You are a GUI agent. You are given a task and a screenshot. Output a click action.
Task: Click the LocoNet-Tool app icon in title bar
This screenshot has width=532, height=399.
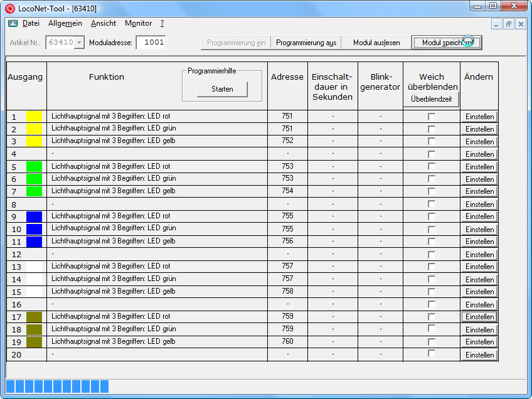coord(10,9)
